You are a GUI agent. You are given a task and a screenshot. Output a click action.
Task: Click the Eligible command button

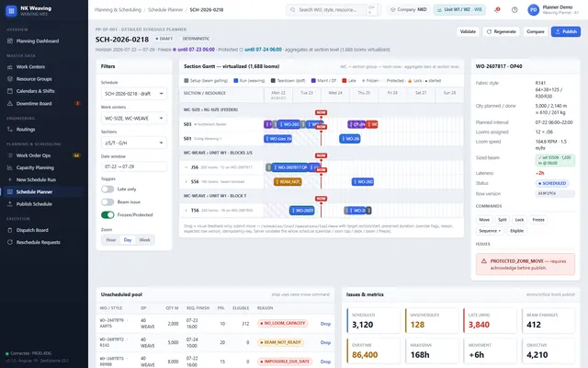tap(516, 231)
